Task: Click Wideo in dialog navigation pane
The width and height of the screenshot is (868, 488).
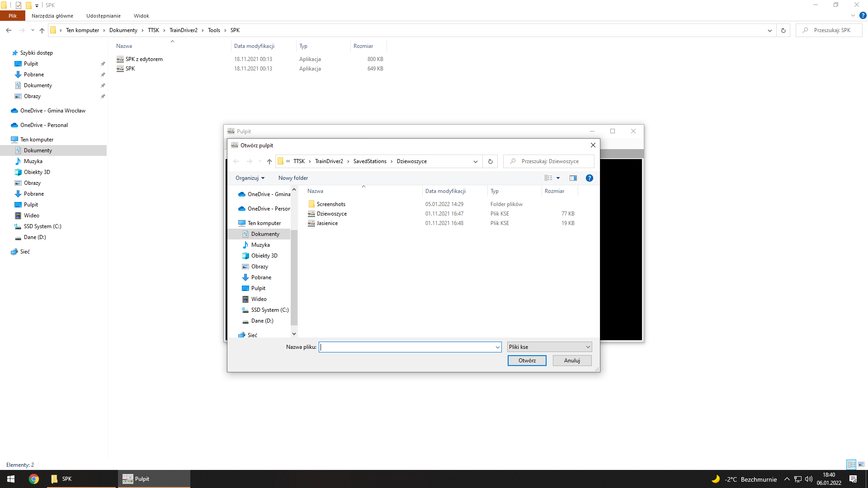Action: point(259,299)
